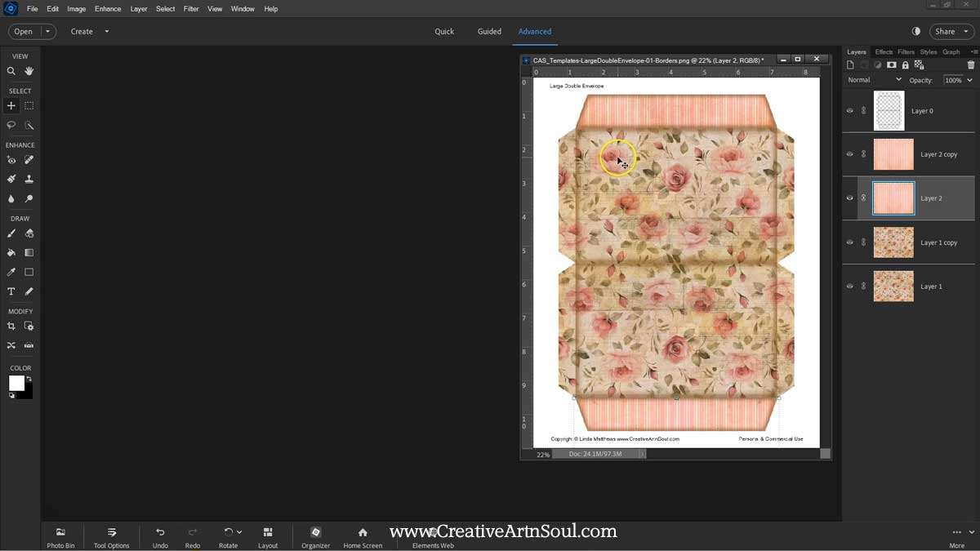This screenshot has height=551, width=980.
Task: Select the Smart Brush tool
Action: pos(11,179)
